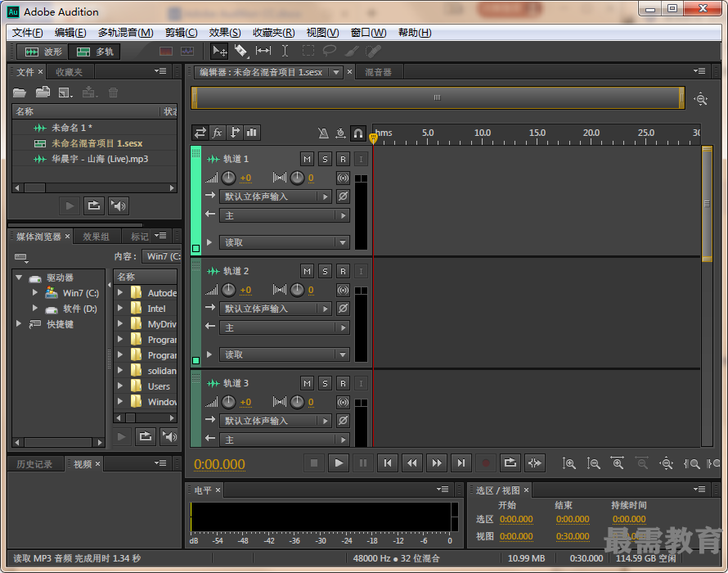Screen dimensions: 728x573
Task: Click the zoom full icon beside overview bar
Action: 701,99
